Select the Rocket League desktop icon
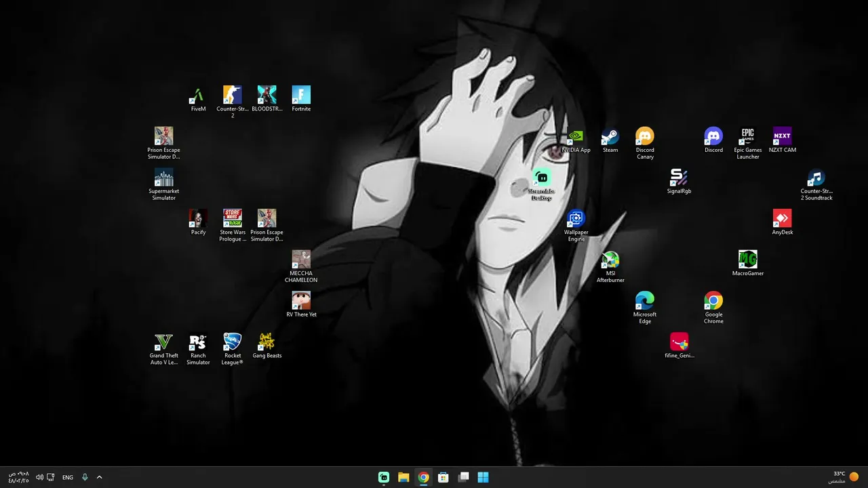Viewport: 868px width, 488px height. pos(233,349)
